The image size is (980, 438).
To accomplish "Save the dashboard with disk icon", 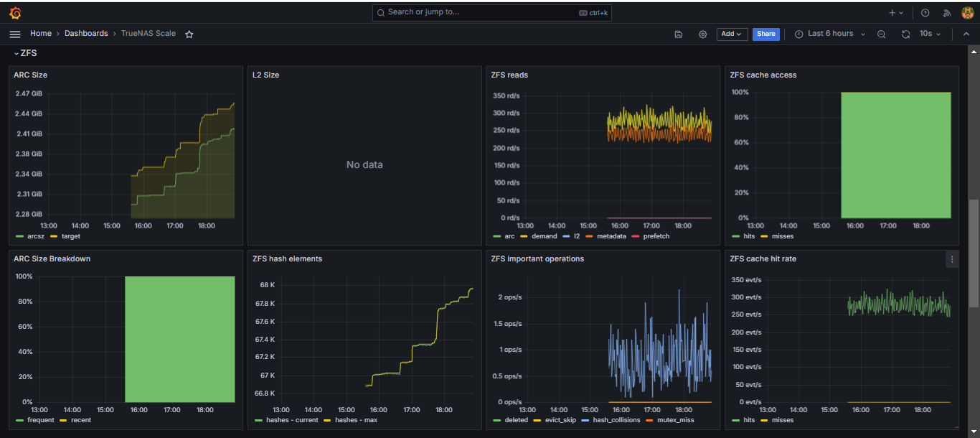I will (x=679, y=34).
